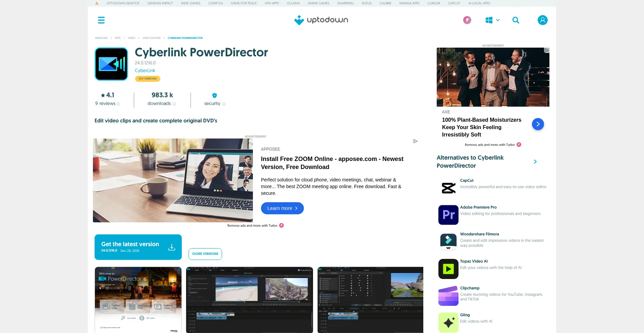Viewport: 644px width, 333px height.
Task: Open Adobe Premiere Pro link
Action: [478, 207]
